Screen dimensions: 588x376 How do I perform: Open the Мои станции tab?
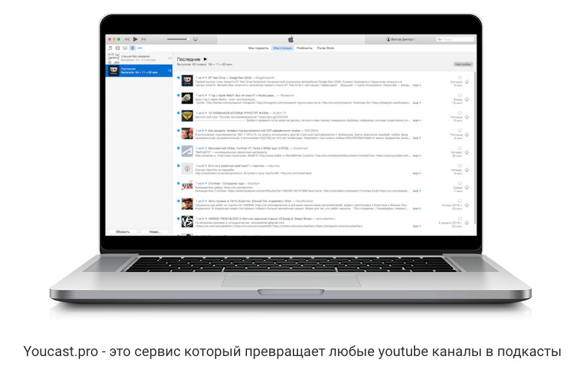(282, 48)
